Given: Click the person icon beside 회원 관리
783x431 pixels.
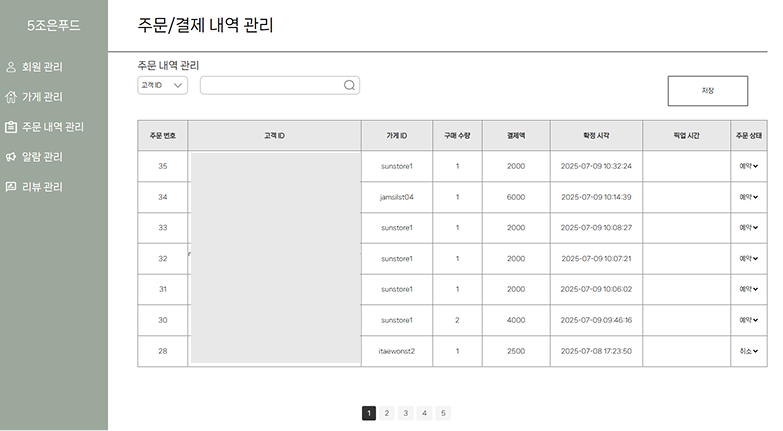Looking at the screenshot, I should (11, 67).
